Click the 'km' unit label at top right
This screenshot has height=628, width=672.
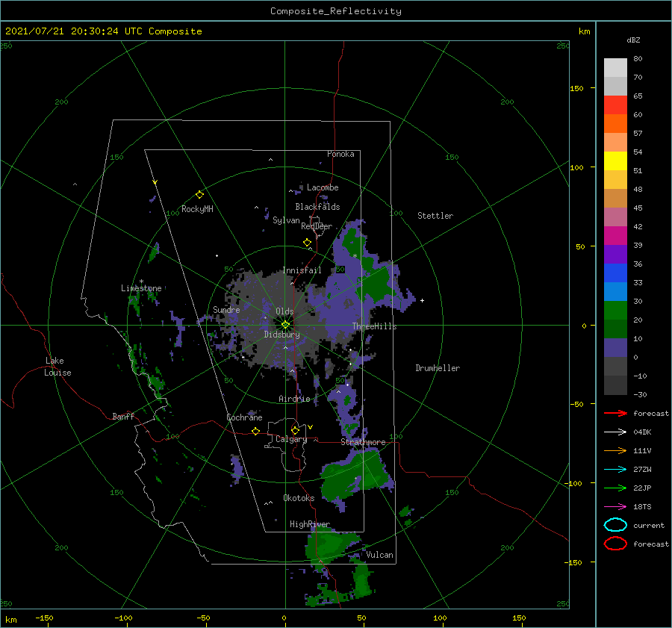[584, 31]
